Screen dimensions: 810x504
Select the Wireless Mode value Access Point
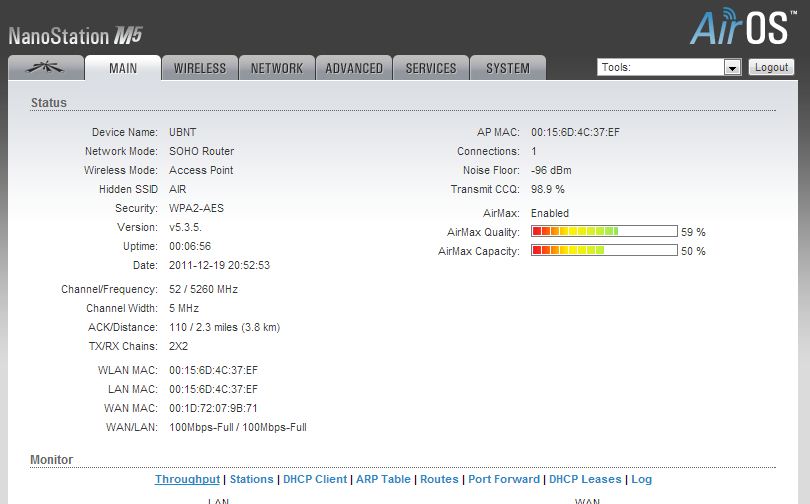201,170
